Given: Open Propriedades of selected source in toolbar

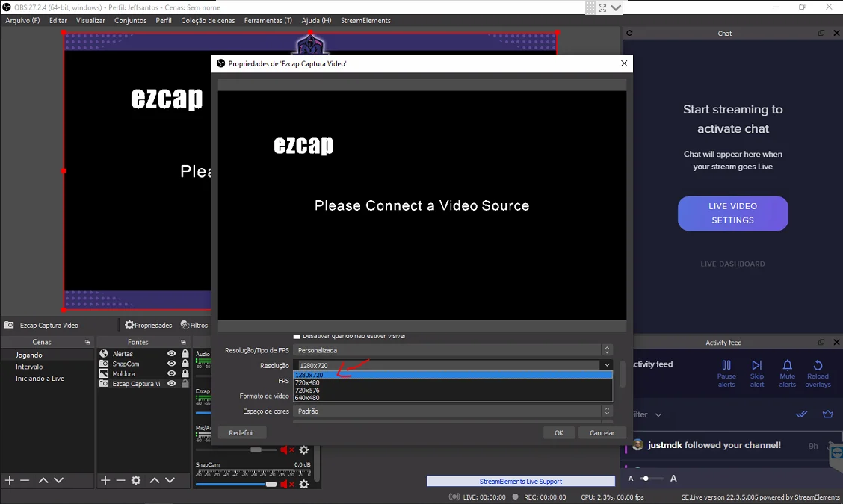Looking at the screenshot, I should pyautogui.click(x=149, y=325).
